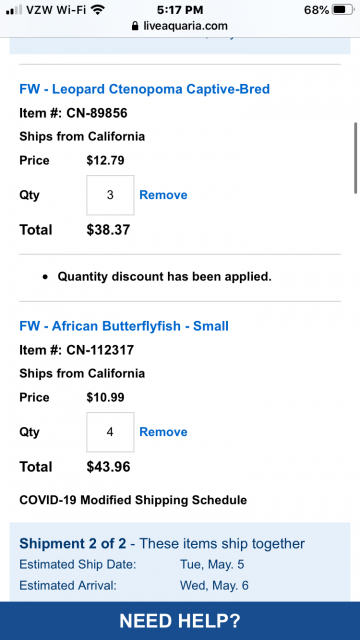The image size is (360, 640).
Task: Tap the NEED HELP? banner
Action: [x=180, y=621]
